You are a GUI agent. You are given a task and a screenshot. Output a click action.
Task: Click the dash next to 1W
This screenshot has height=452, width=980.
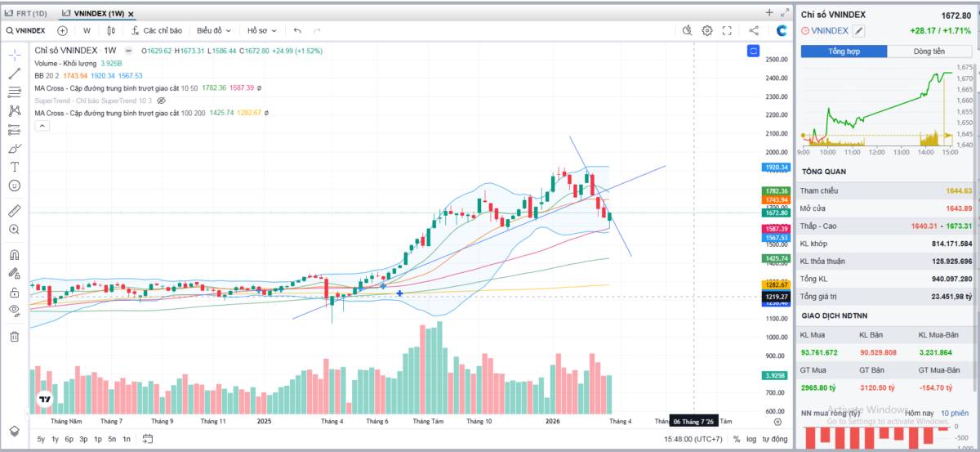pyautogui.click(x=128, y=51)
